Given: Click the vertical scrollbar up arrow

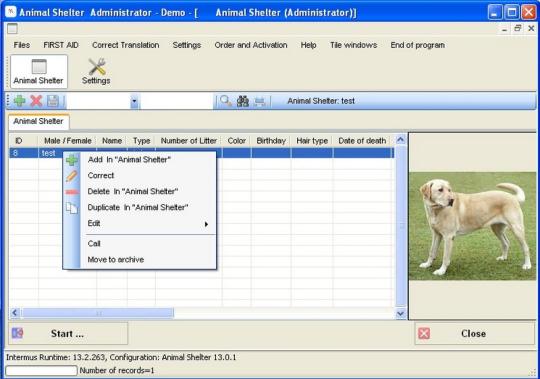Looking at the screenshot, I should (x=401, y=140).
